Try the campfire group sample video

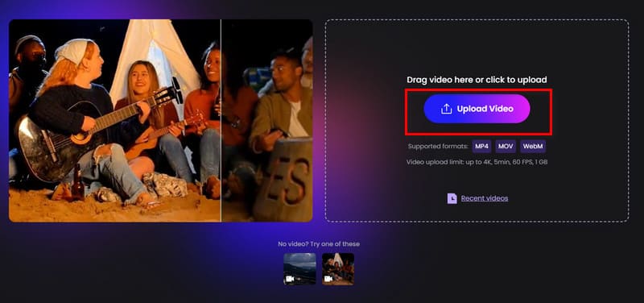point(338,269)
